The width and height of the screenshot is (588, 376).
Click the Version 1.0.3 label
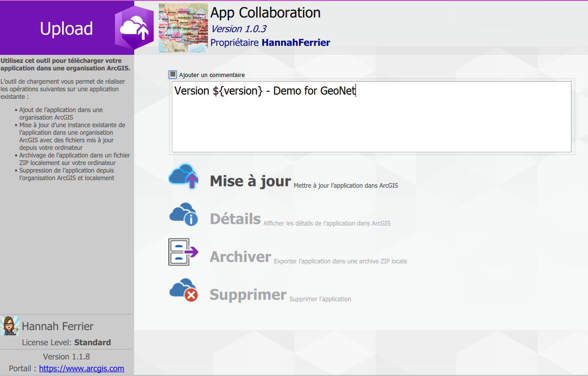coord(238,29)
